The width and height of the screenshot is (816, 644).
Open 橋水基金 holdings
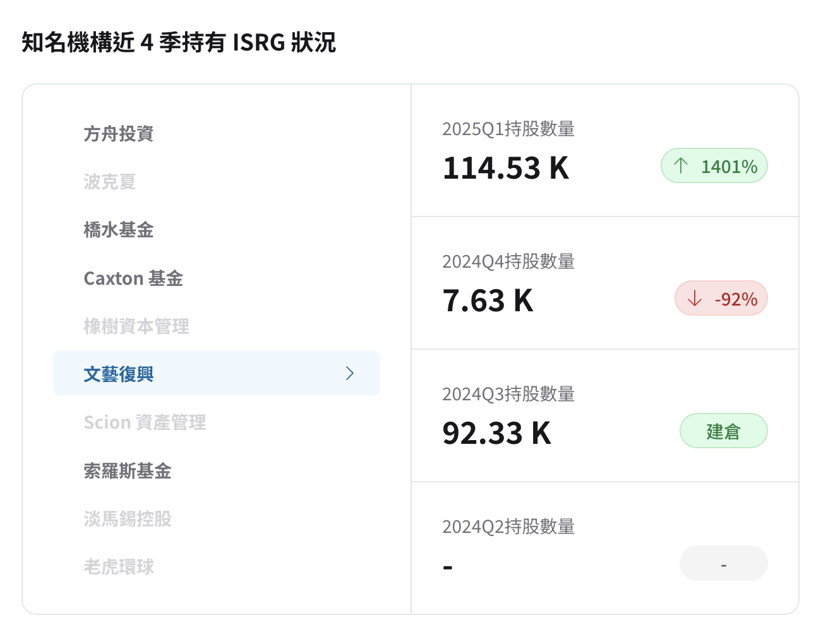[x=119, y=230]
